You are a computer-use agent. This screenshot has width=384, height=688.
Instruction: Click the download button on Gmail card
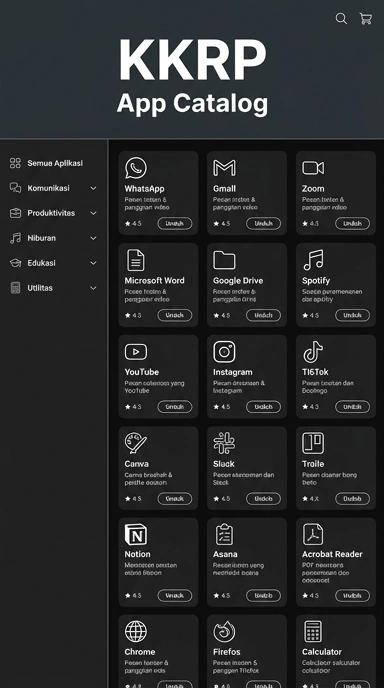263,223
